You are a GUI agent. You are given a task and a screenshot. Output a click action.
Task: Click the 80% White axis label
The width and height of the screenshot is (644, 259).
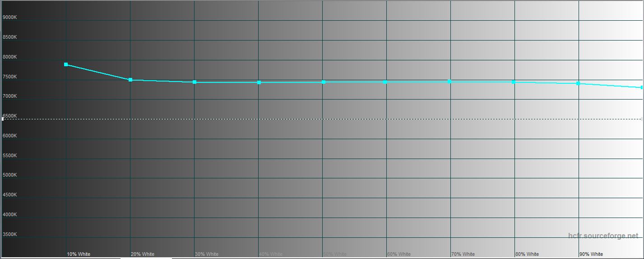coord(527,254)
